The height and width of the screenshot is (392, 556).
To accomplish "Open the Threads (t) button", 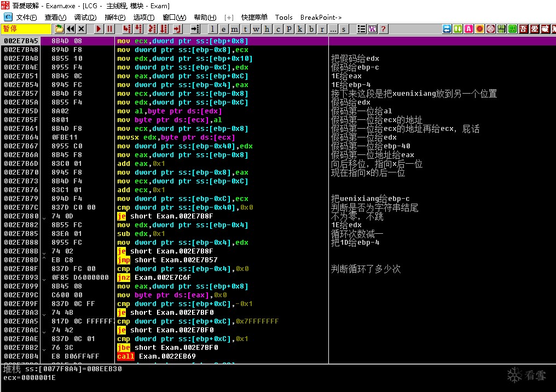I will 245,29.
